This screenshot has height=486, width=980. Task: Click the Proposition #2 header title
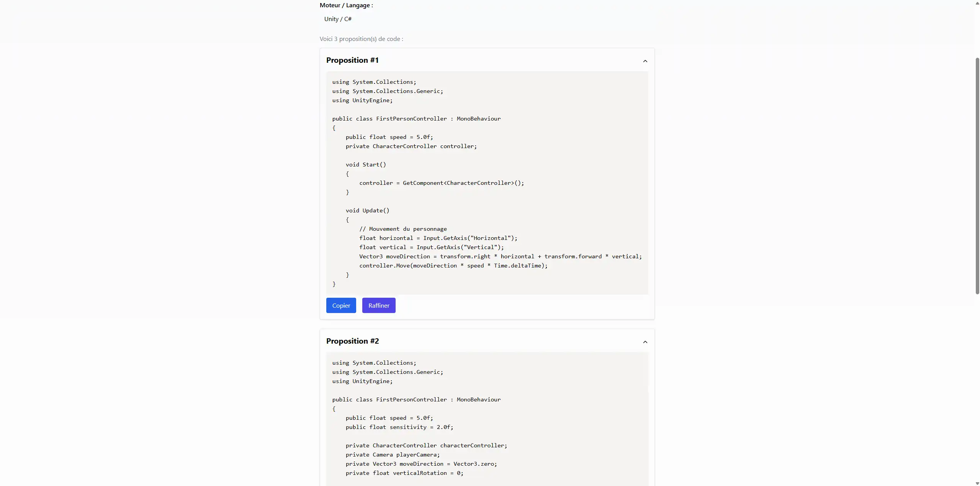[352, 341]
